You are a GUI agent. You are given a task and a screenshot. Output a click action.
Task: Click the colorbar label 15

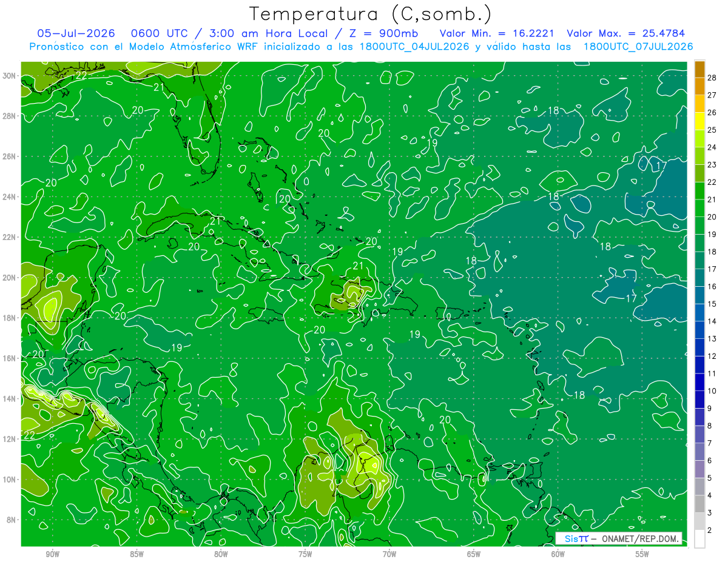point(712,304)
